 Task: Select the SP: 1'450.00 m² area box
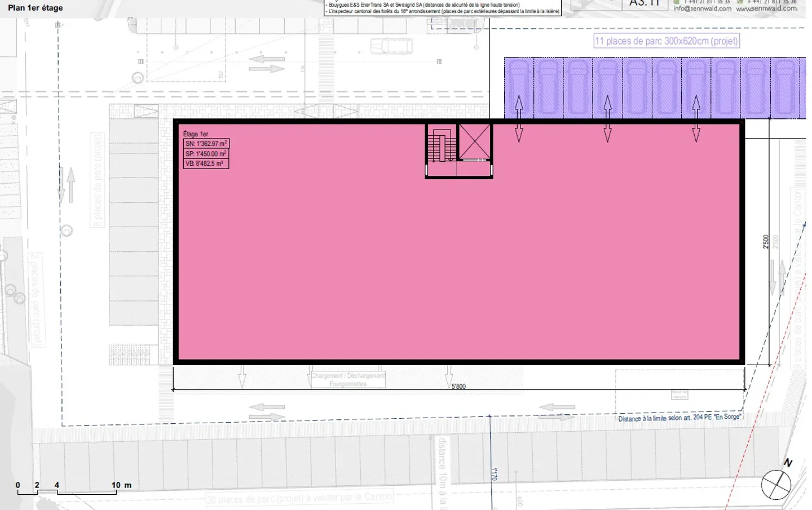coord(206,154)
